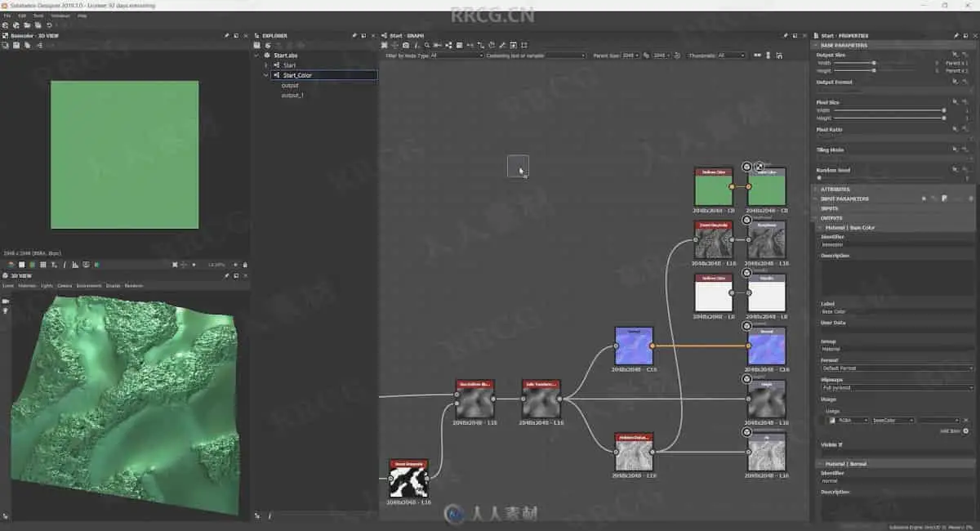
Task: Adjust the Output Size Height slider
Action: click(874, 70)
